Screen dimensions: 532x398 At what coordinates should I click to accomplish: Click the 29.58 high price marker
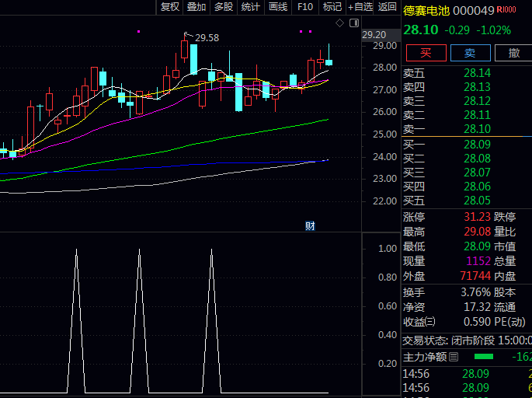[206, 37]
